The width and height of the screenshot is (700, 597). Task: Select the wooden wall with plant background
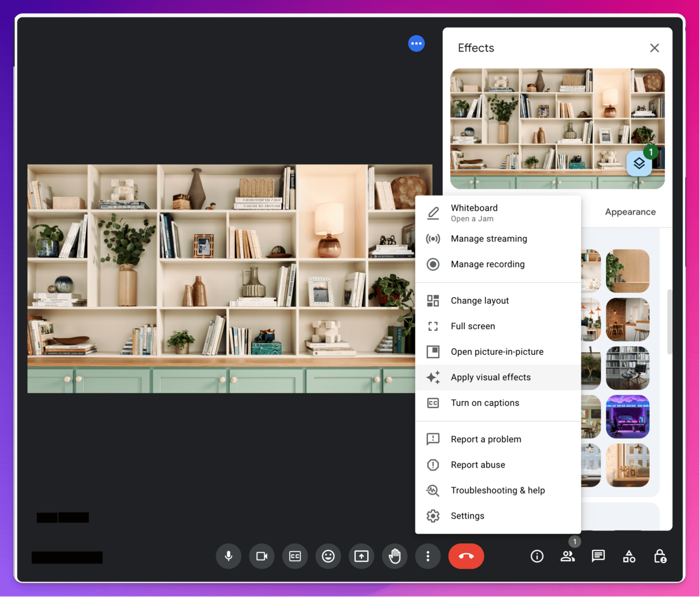(627, 271)
